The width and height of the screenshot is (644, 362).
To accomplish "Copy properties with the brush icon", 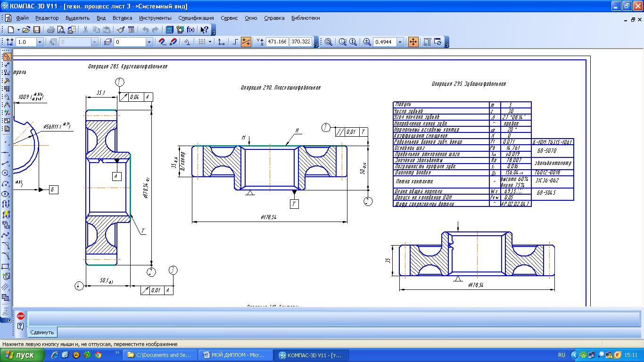I will coord(120,29).
